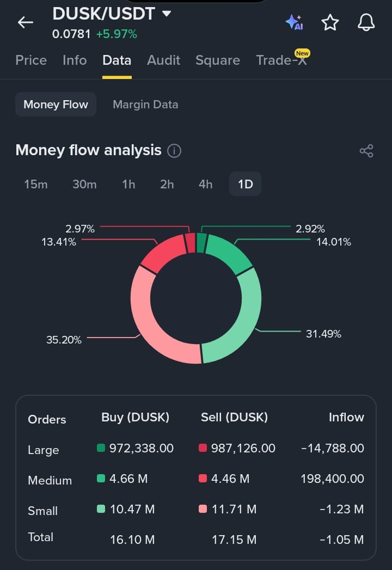Click the money flow info icon
Image resolution: width=392 pixels, height=570 pixels.
[174, 150]
